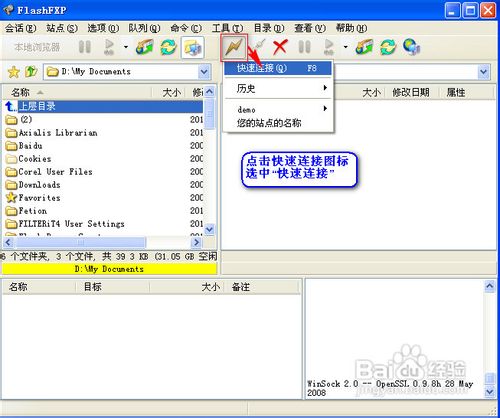
Task: Click the queue 目标 column header
Action: tap(112, 287)
